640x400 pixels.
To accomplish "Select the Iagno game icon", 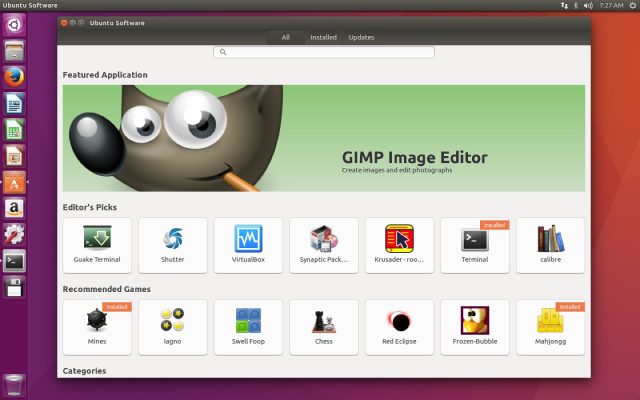I will [173, 321].
